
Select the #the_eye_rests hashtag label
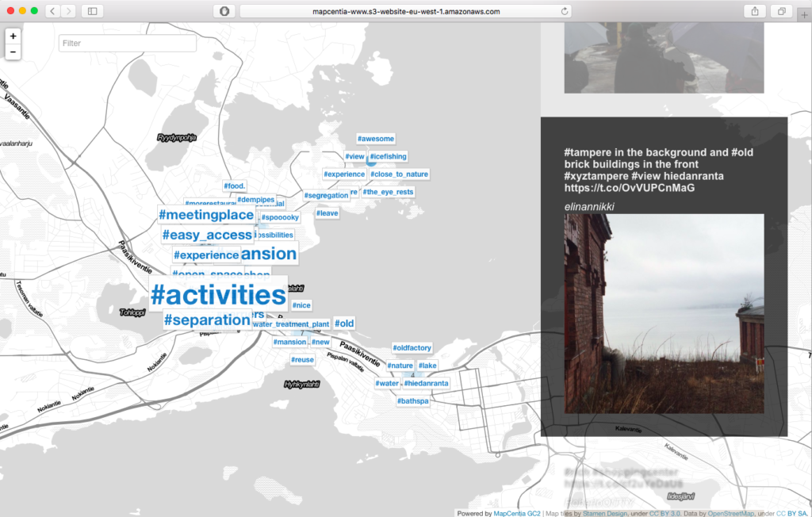(x=388, y=192)
